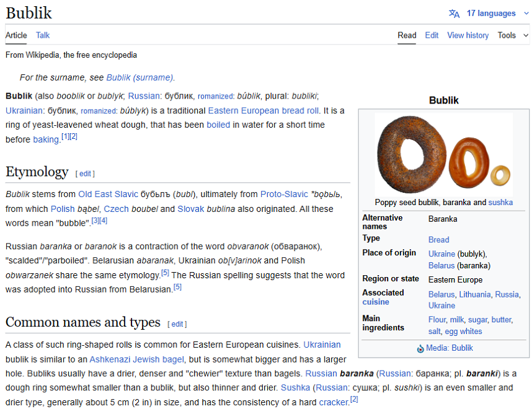Screen dimensions: 532x409
Task: Click the bublik infobox photo
Action: coord(444,155)
